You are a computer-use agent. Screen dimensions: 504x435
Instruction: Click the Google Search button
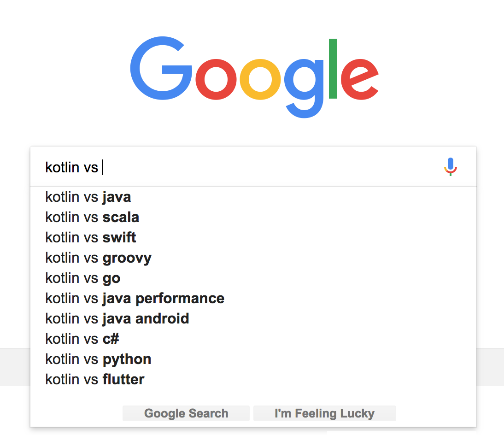[x=186, y=413]
